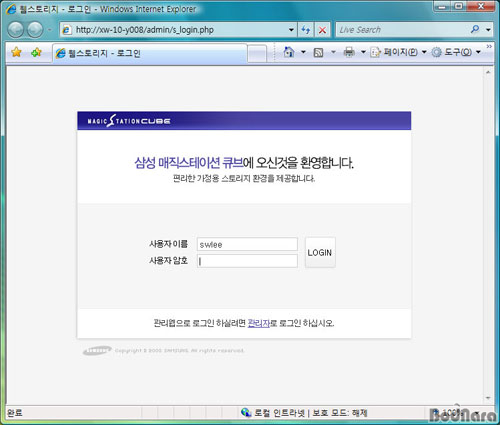Screen dimensions: 500x425
Task: Expand the toolbar overflow chevron
Action: coord(489,47)
